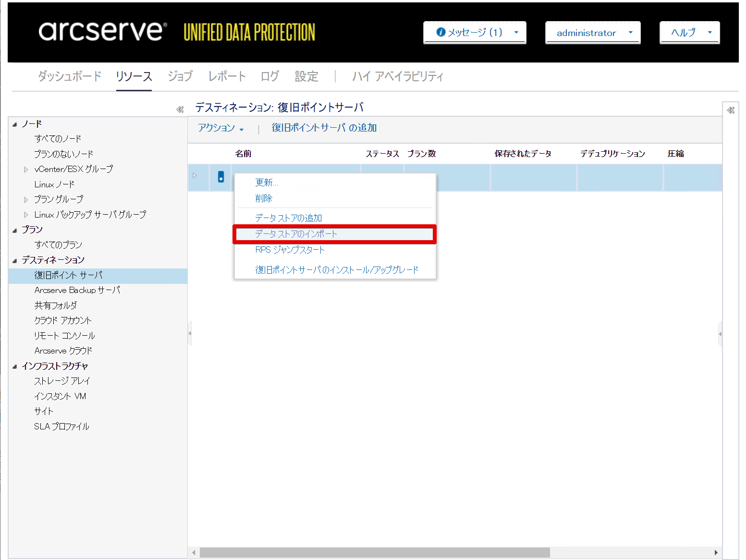Click the right panel double-arrow collapse icon

(731, 110)
